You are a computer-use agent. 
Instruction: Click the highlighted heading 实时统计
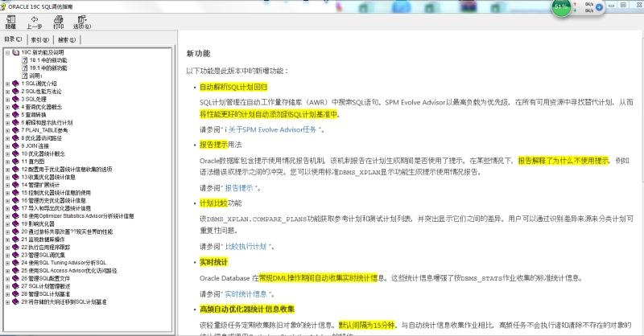coord(213,262)
